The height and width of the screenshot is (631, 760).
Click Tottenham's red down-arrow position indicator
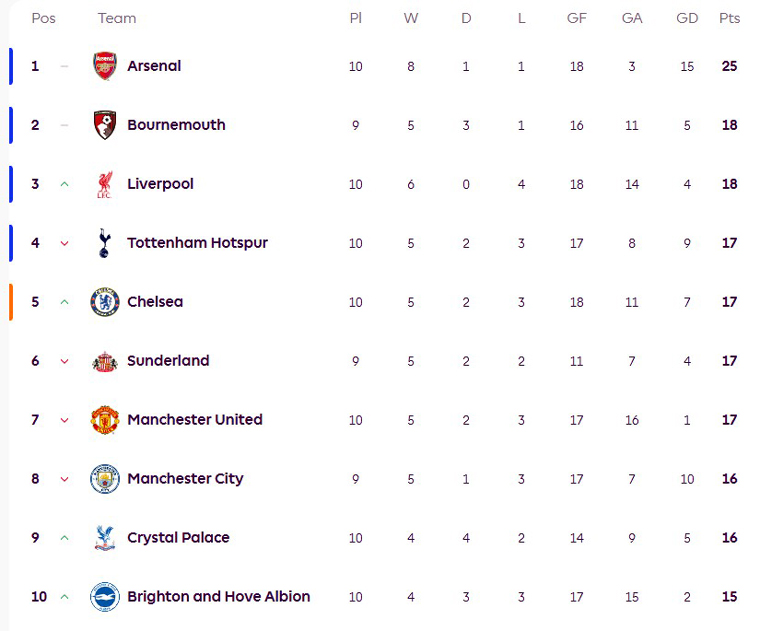click(x=65, y=243)
